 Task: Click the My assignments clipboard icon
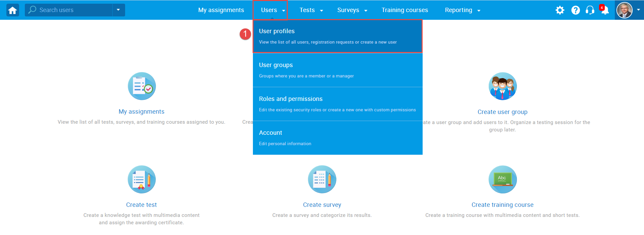click(142, 86)
